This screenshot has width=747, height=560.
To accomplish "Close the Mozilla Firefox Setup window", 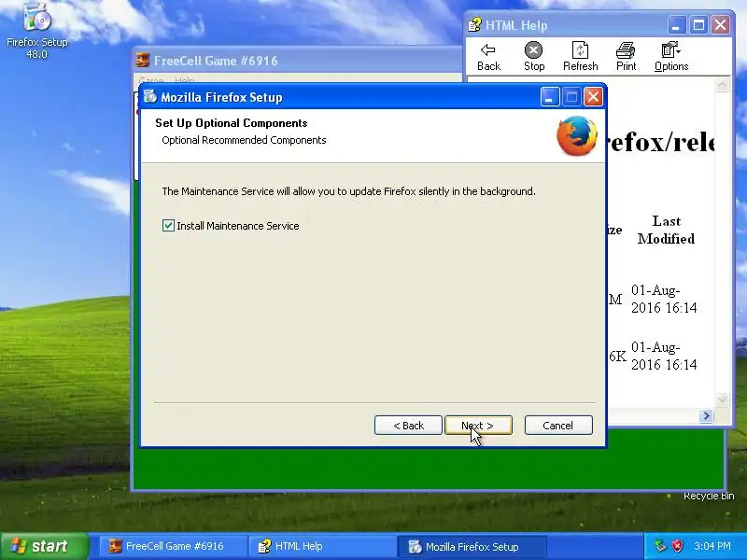I will (x=593, y=97).
